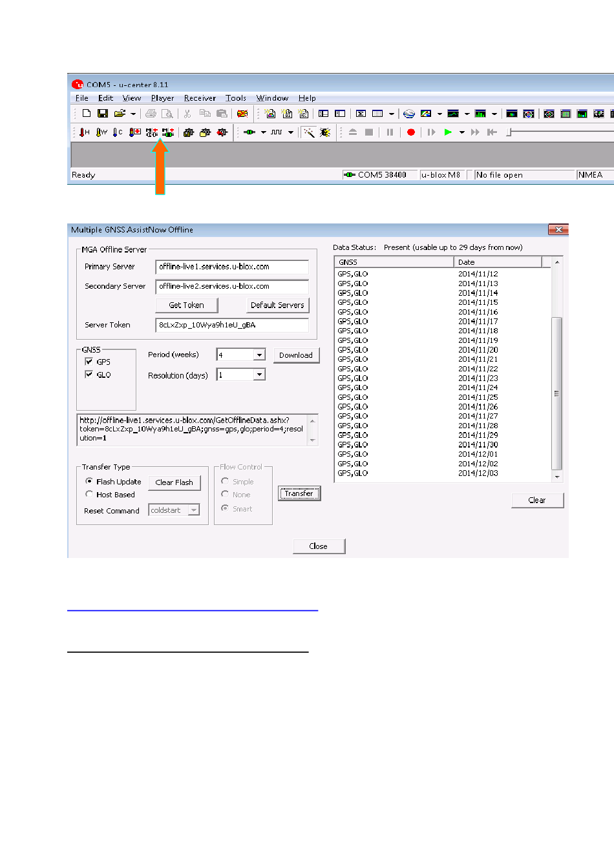614x868 pixels.
Task: Click the Clear button under the data list
Action: coord(537,500)
